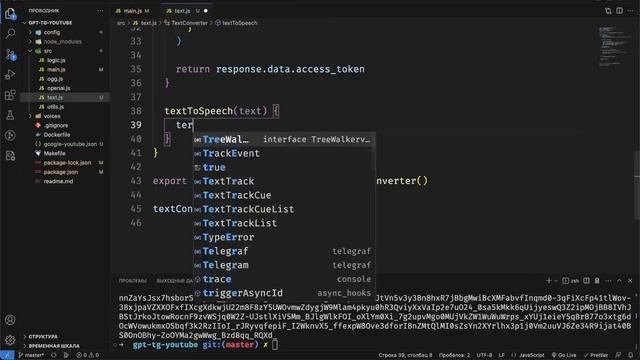
Task: Click UTF-8 encoding in status bar
Action: (484, 355)
